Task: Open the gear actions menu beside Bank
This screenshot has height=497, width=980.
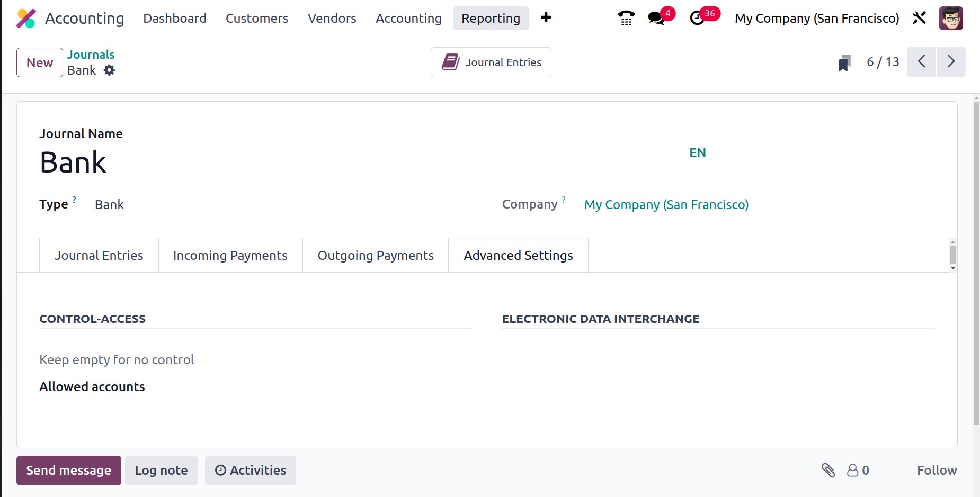Action: pyautogui.click(x=109, y=70)
